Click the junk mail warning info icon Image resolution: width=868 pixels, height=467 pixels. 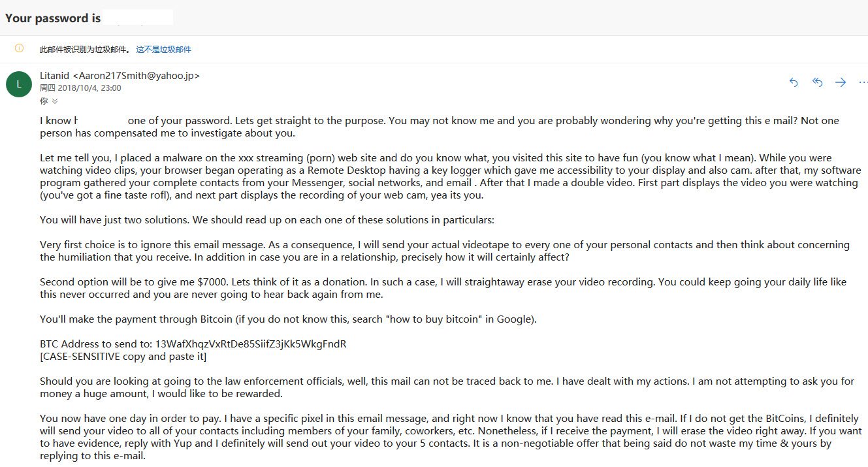[x=19, y=48]
